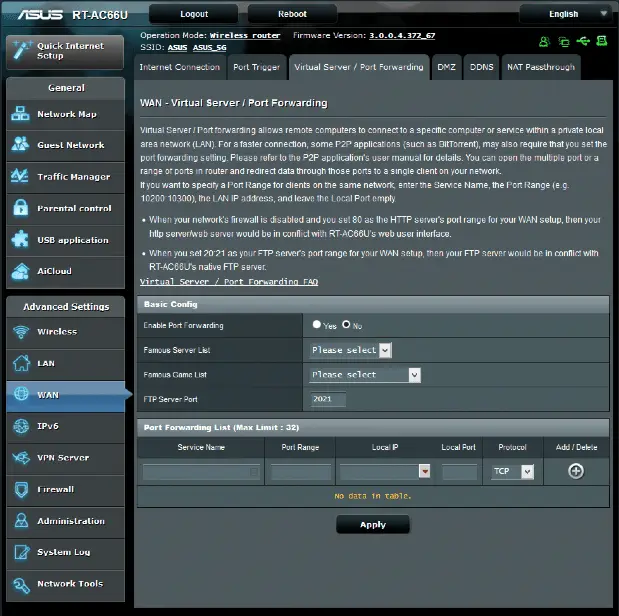
Task: Open the English language dropdown
Action: [568, 14]
